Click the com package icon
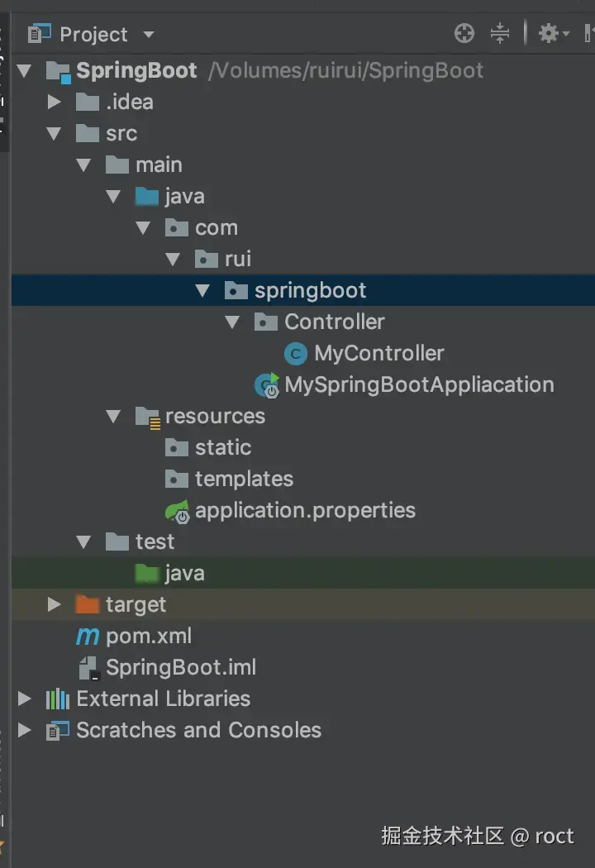Image resolution: width=595 pixels, height=868 pixels. coord(177,227)
